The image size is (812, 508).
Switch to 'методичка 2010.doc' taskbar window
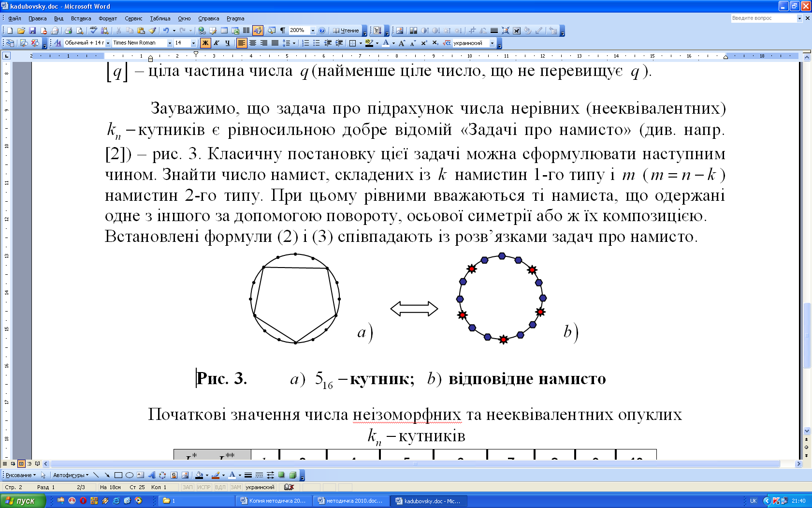[x=350, y=501]
